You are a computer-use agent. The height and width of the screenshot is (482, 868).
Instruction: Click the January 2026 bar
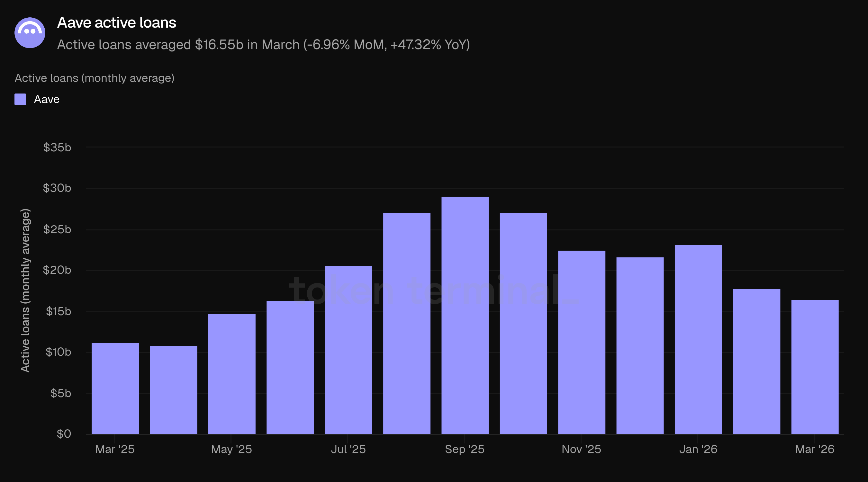point(698,339)
